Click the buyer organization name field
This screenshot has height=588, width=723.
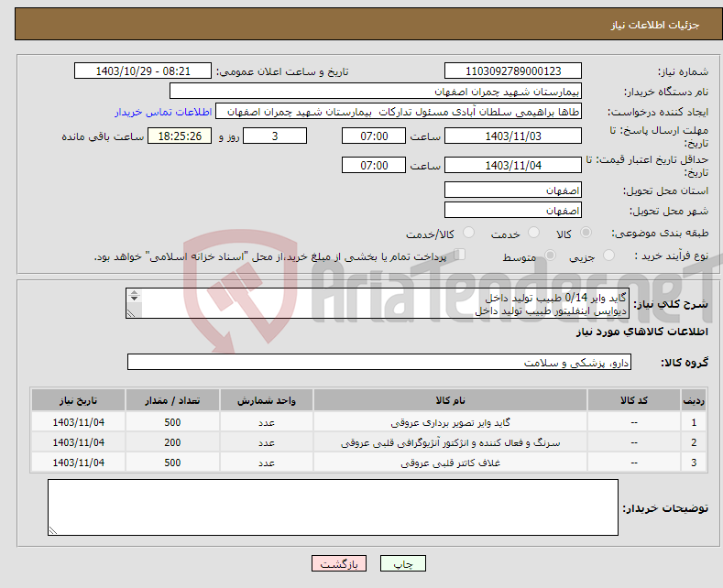376,92
